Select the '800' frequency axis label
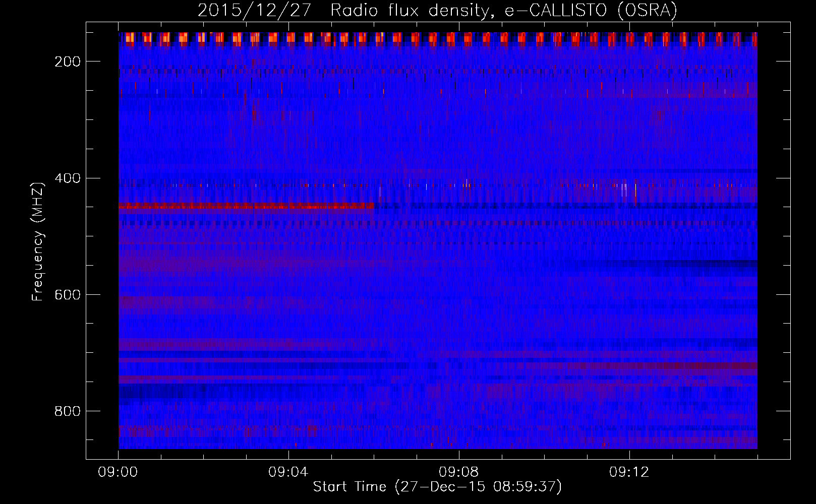Image resolution: width=816 pixels, height=504 pixels. 67,411
